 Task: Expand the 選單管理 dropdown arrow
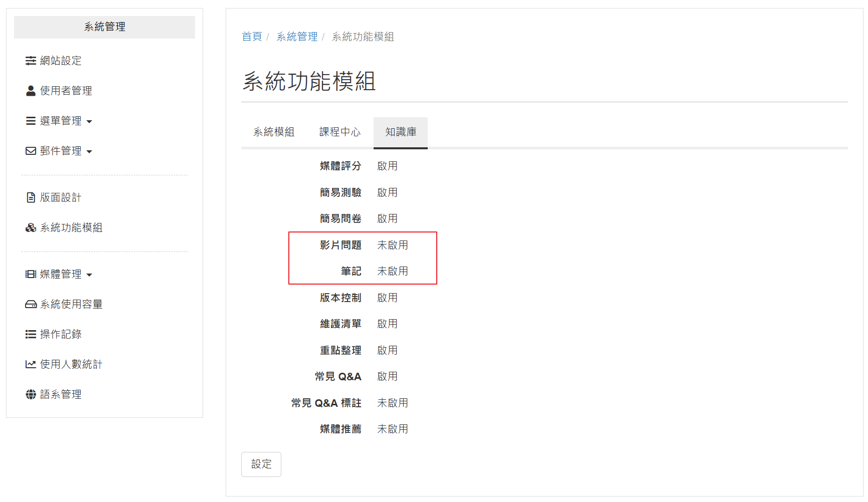click(89, 121)
